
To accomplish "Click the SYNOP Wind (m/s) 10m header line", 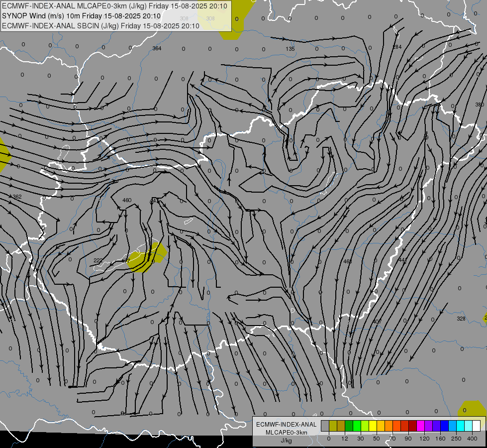I will pyautogui.click(x=81, y=16).
